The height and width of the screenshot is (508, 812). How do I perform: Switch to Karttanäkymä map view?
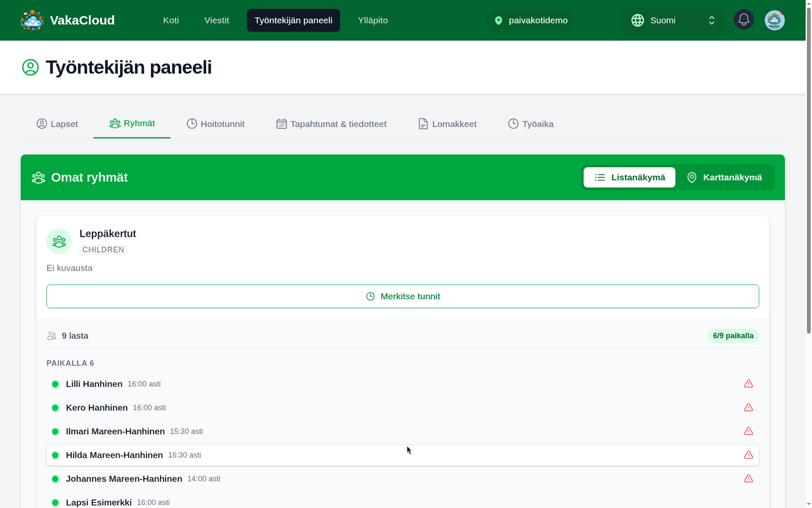click(x=724, y=178)
